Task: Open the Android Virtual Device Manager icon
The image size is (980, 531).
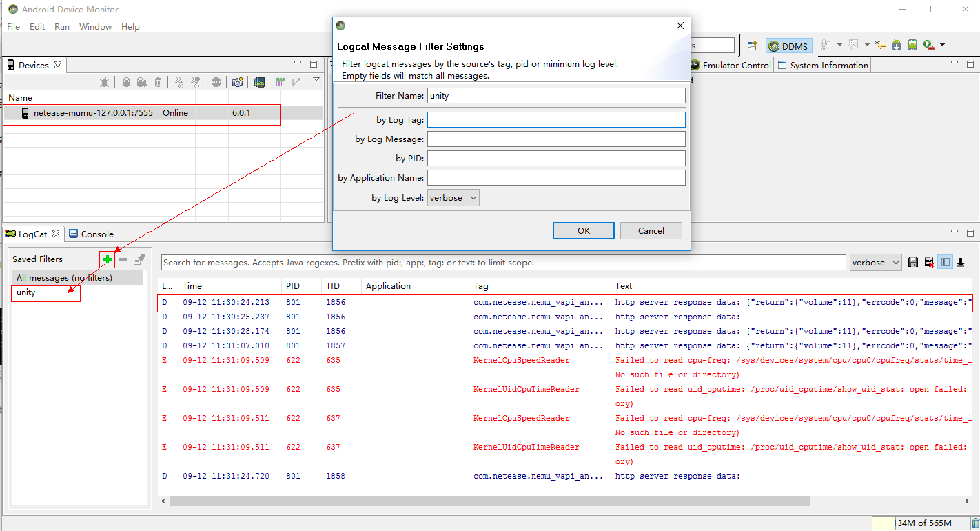Action: tap(912, 46)
